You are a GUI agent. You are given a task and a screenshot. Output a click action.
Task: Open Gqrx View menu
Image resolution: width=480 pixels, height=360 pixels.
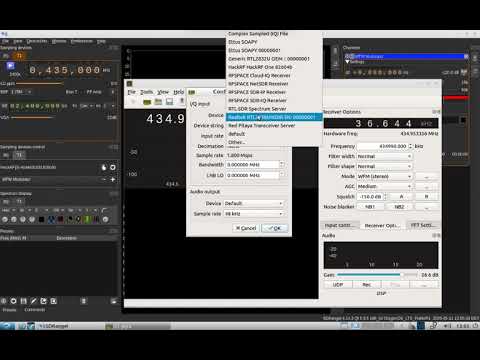pos(163,92)
